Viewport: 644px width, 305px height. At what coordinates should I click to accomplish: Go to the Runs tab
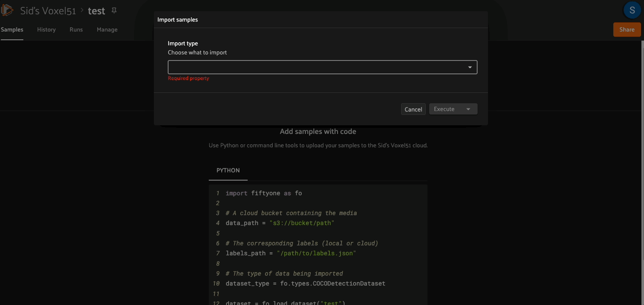pyautogui.click(x=76, y=29)
